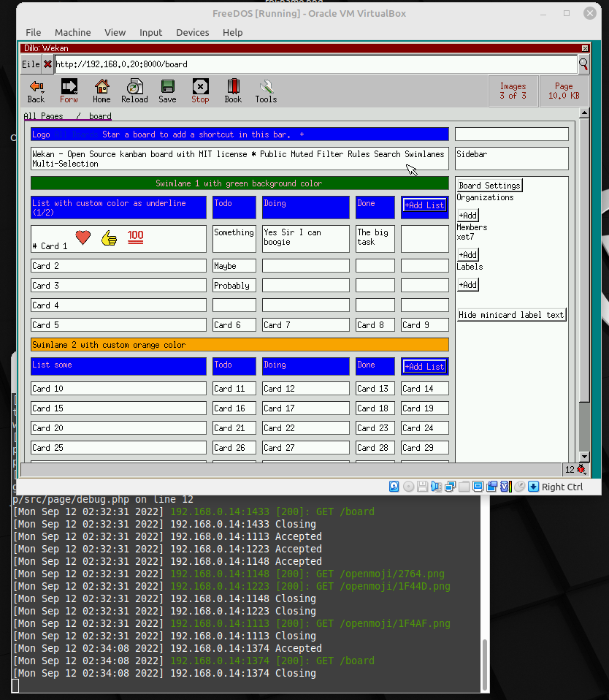The width and height of the screenshot is (609, 700).
Task: Open the Home page icon in Dillo
Action: [x=101, y=91]
